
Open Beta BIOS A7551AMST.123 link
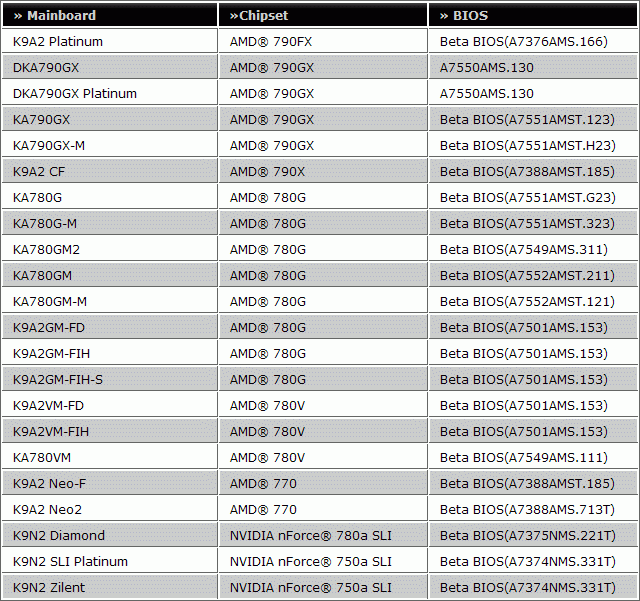point(527,120)
